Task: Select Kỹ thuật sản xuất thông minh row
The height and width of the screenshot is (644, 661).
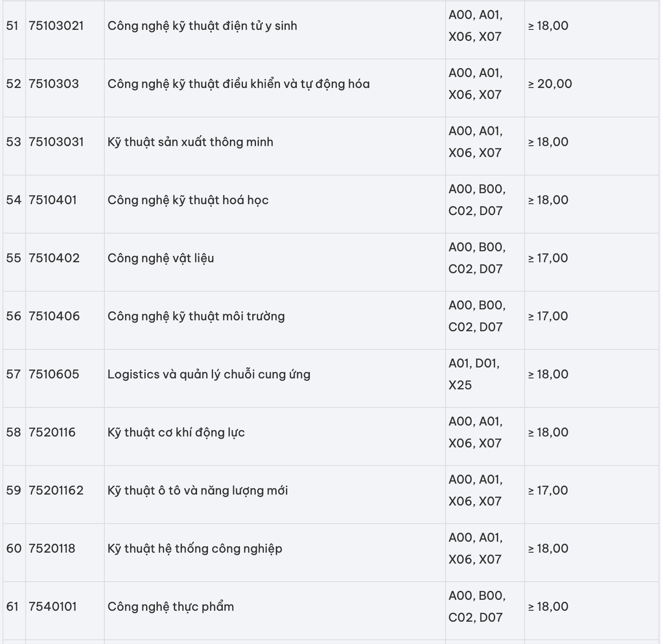Action: tap(330, 142)
